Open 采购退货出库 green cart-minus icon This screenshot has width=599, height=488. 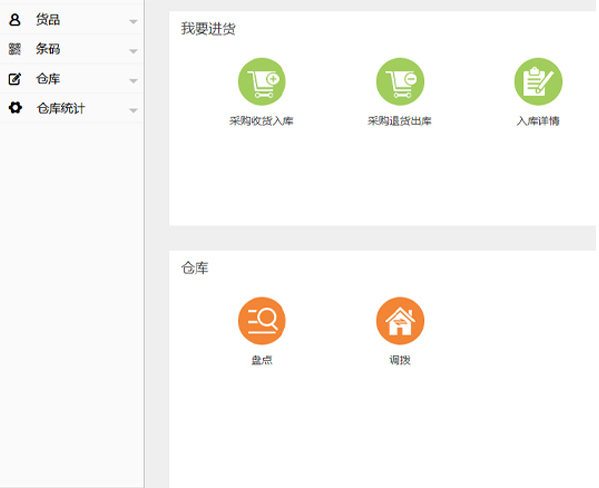(x=400, y=82)
